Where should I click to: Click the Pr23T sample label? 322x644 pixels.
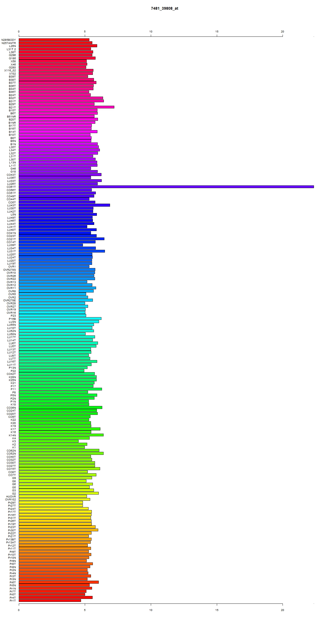pyautogui.click(x=12, y=527)
